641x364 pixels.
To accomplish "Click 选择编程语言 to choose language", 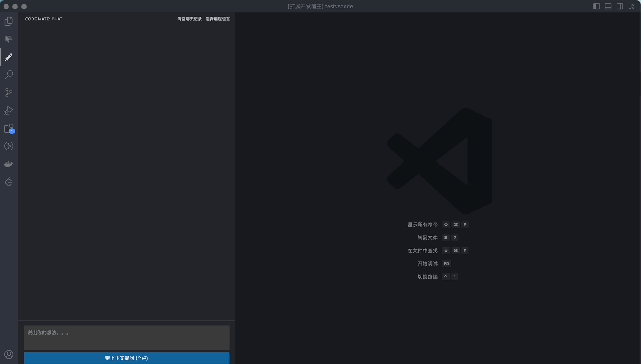I will [x=218, y=19].
